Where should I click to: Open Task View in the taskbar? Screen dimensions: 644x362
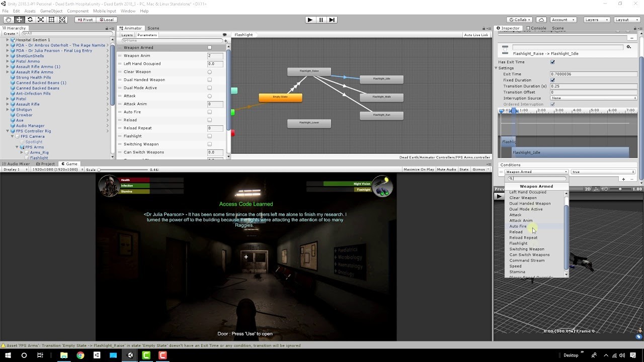pyautogui.click(x=40, y=355)
